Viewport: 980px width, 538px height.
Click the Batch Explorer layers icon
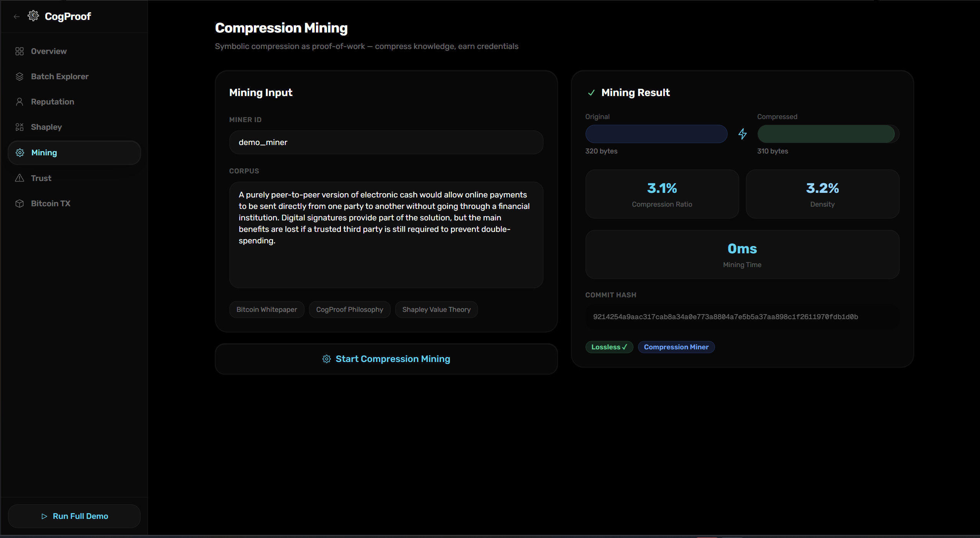[x=20, y=77]
